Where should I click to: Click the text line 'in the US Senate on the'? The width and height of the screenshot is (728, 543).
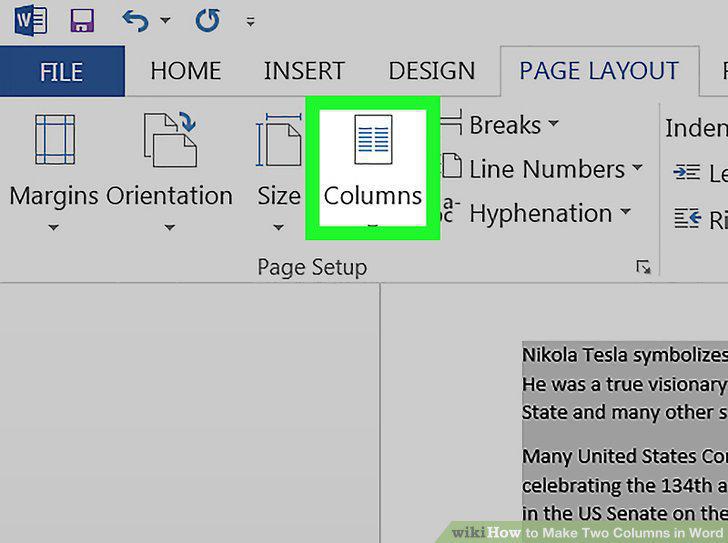click(625, 513)
